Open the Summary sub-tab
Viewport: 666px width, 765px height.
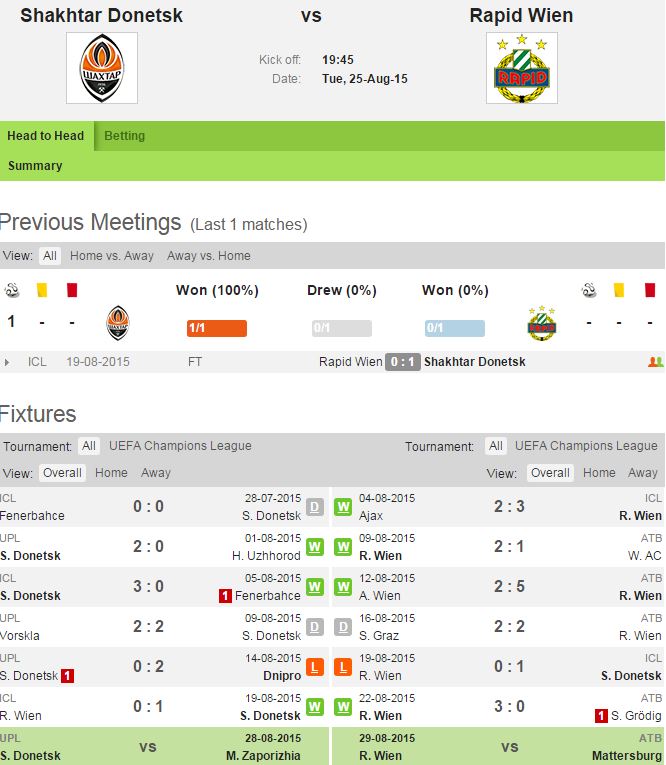[x=35, y=166]
